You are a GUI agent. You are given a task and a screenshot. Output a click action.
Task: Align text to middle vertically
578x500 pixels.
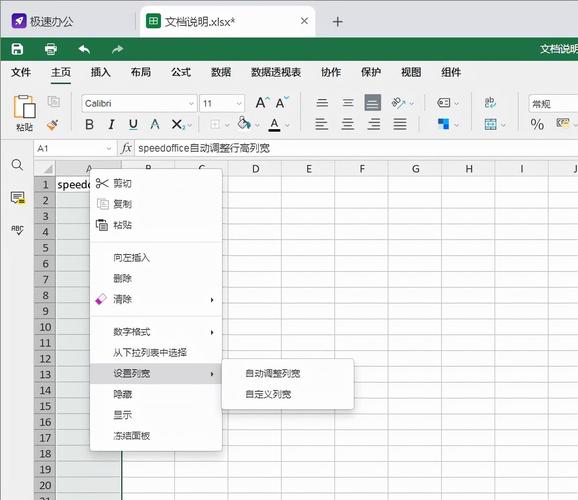(x=348, y=102)
